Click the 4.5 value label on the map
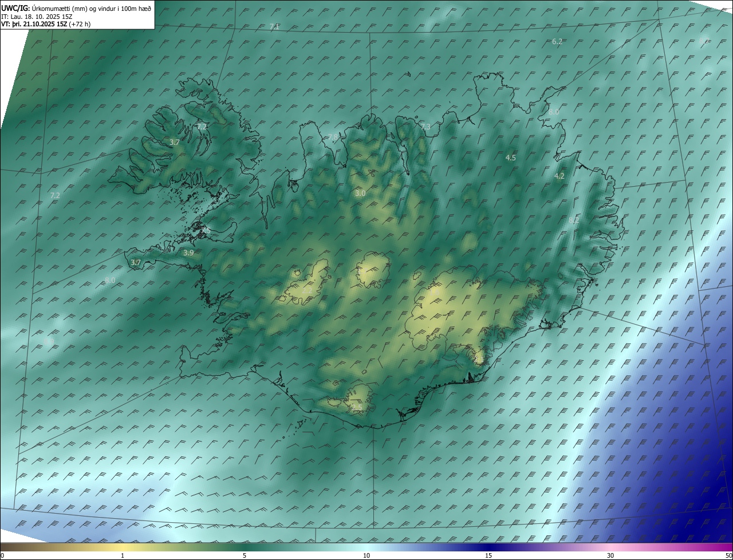 coord(511,157)
